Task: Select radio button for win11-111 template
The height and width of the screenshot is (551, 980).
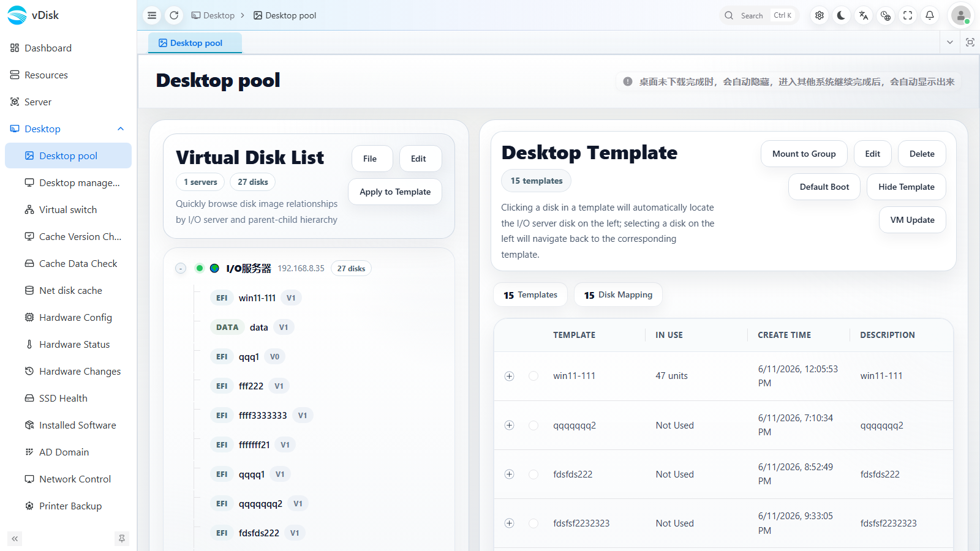Action: coord(533,376)
